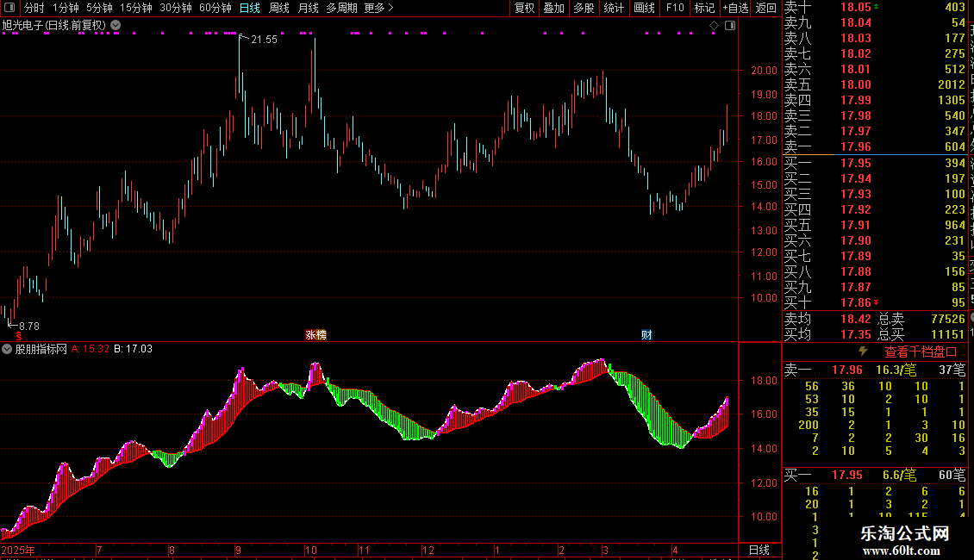Select the 卖一 17.96 order row
Image resolution: width=974 pixels, height=560 pixels.
[875, 146]
